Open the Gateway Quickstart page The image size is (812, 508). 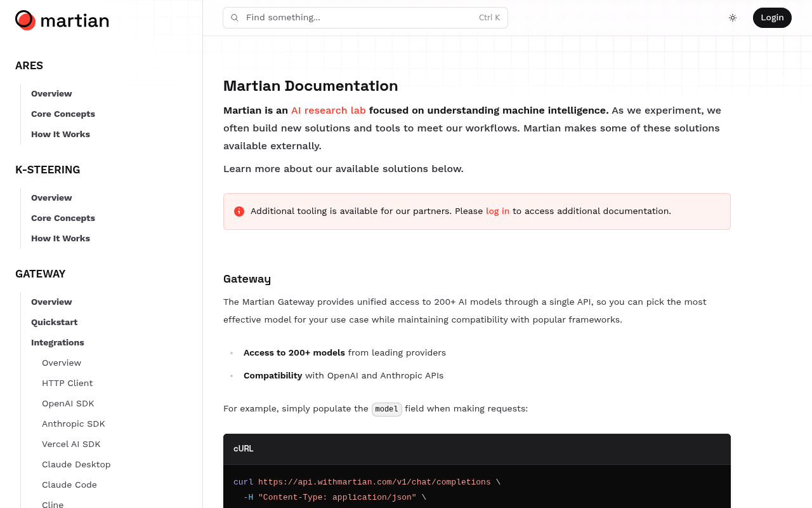click(55, 323)
